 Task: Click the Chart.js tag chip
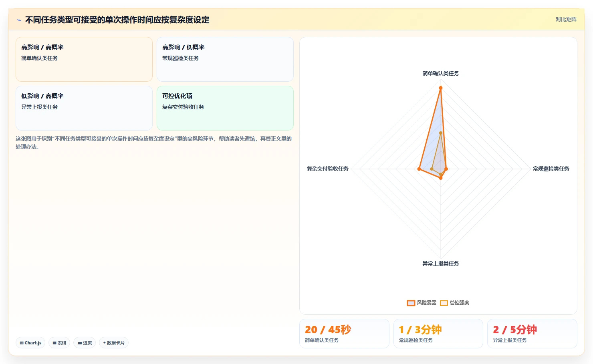(30, 343)
